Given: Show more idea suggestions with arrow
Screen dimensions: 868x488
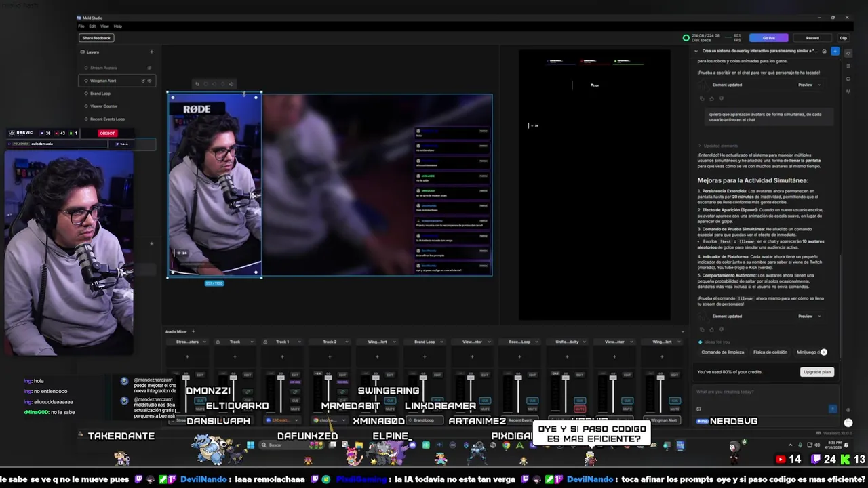Looking at the screenshot, I should pos(823,352).
